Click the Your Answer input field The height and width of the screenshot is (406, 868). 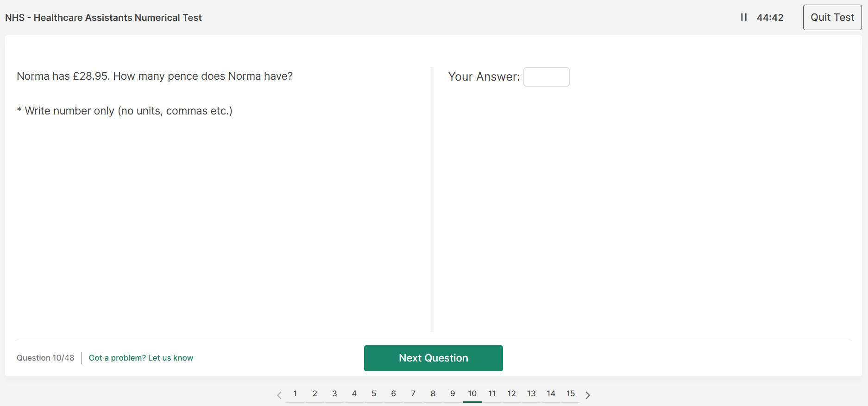[x=546, y=77]
